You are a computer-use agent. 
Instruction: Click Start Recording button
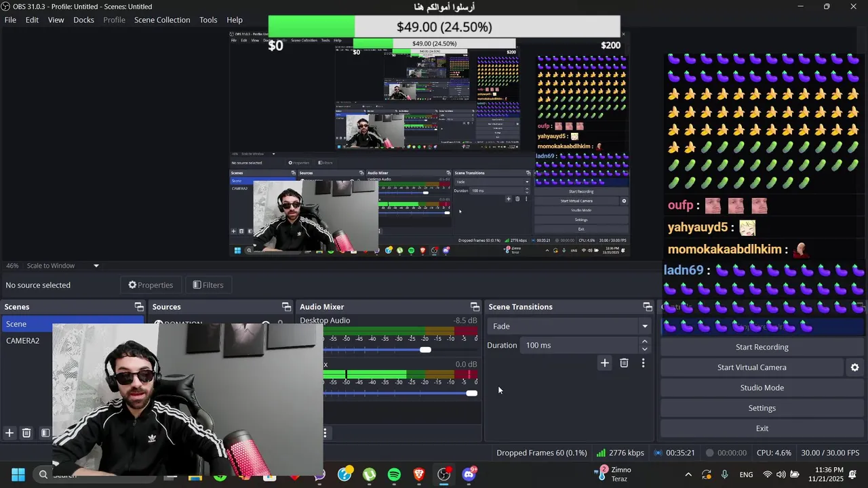tap(762, 347)
